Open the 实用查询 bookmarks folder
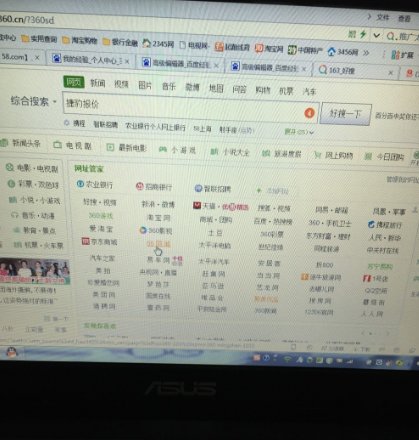 click(39, 39)
